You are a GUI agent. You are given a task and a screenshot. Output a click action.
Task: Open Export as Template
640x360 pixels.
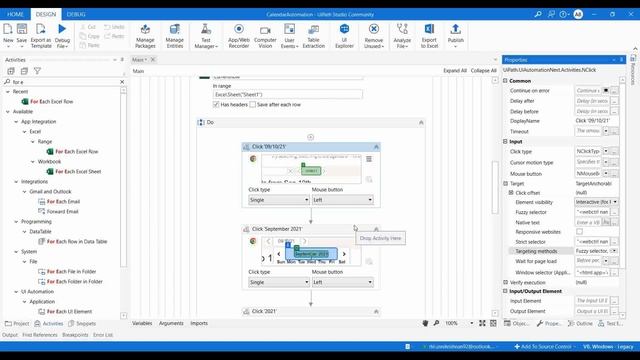tap(41, 36)
